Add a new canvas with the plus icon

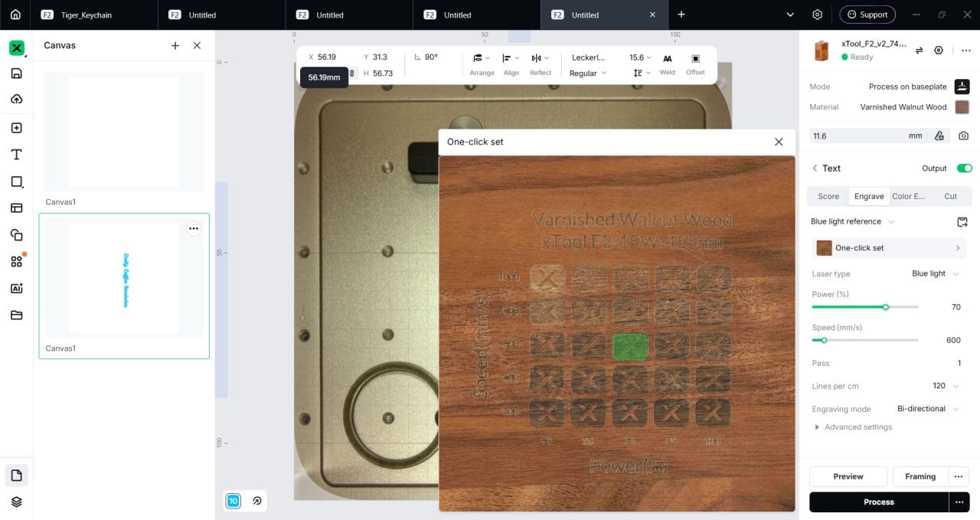click(x=175, y=46)
